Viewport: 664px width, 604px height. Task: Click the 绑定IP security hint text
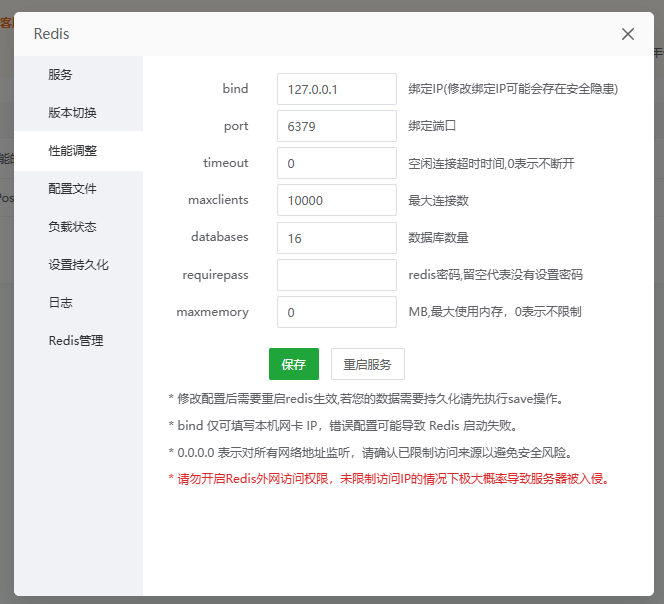(x=513, y=89)
